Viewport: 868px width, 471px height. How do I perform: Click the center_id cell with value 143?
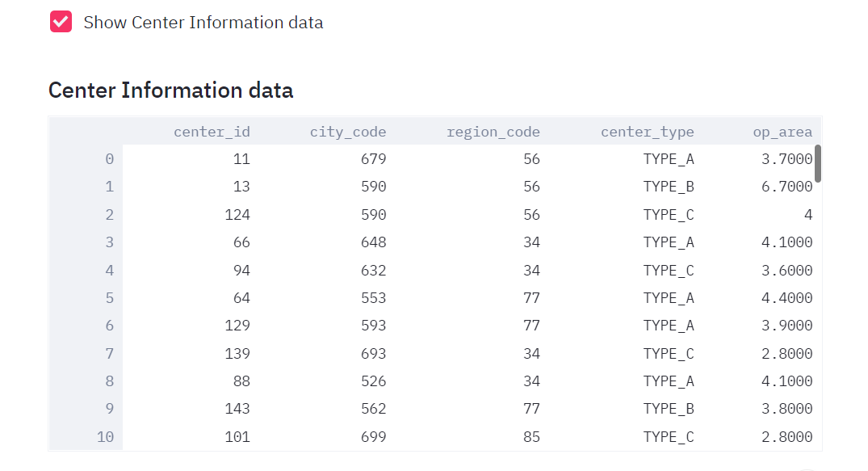pyautogui.click(x=237, y=409)
